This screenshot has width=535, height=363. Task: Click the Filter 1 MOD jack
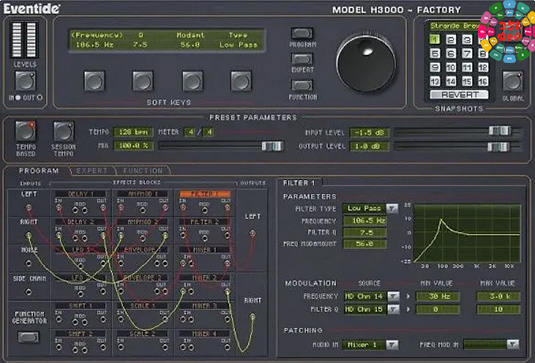(204, 210)
